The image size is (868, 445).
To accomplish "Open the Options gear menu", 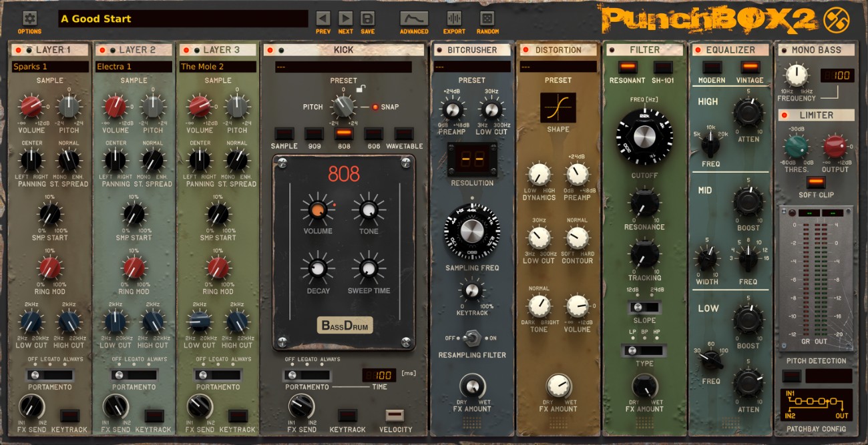I will coord(29,19).
